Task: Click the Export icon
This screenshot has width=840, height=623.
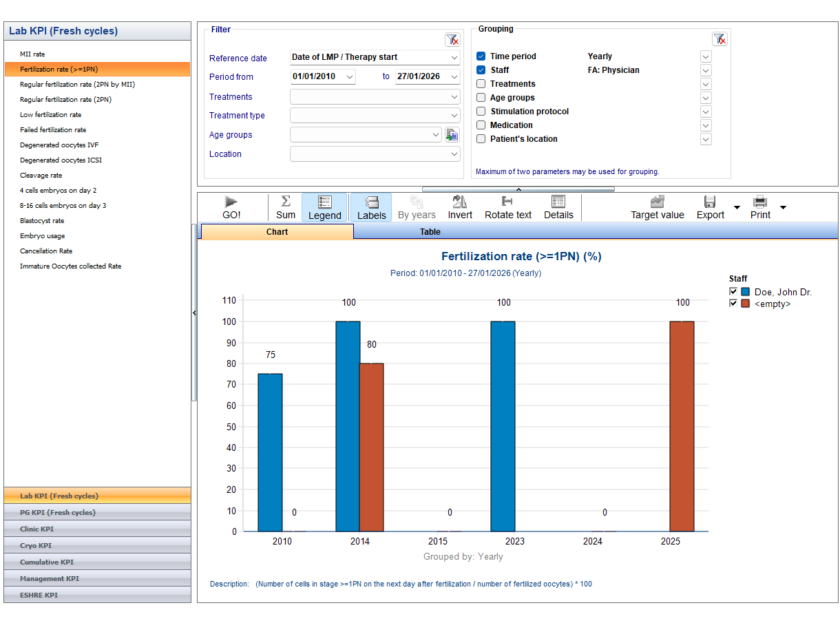Action: click(710, 207)
